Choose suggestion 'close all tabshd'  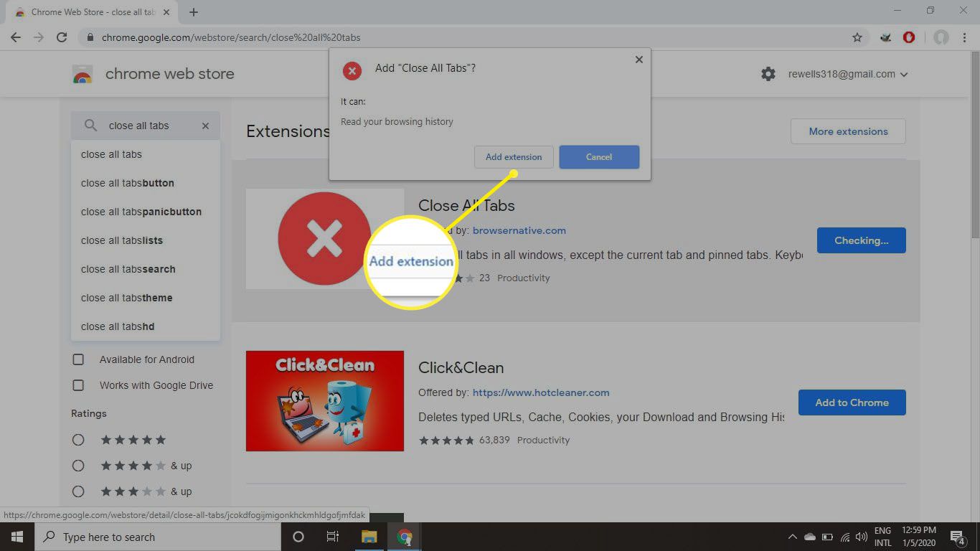click(146, 326)
